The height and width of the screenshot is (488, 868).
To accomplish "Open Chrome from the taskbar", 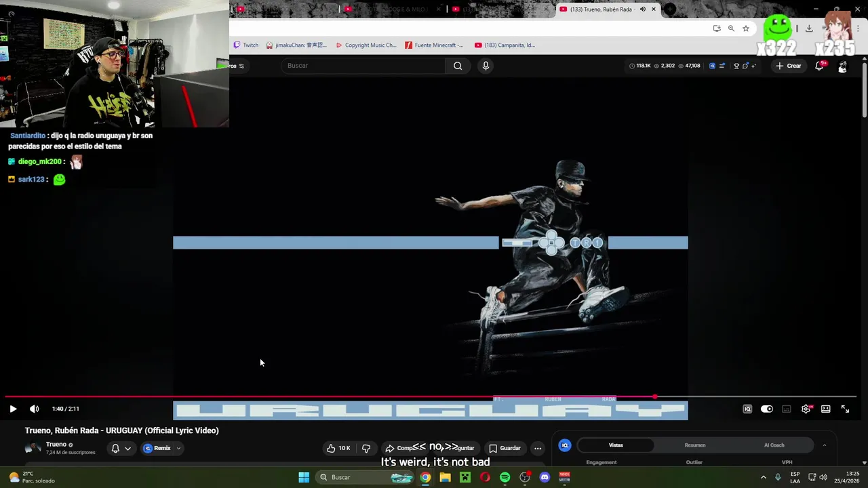I will coord(425,477).
